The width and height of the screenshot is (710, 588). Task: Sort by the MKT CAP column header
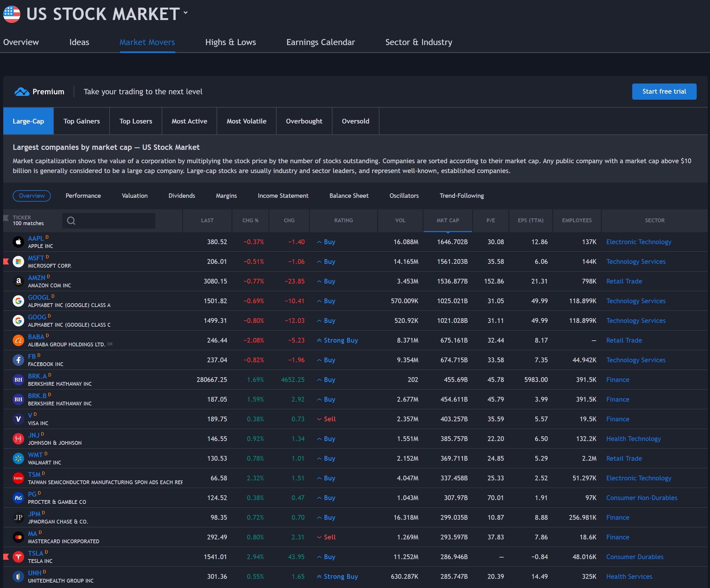coord(448,220)
